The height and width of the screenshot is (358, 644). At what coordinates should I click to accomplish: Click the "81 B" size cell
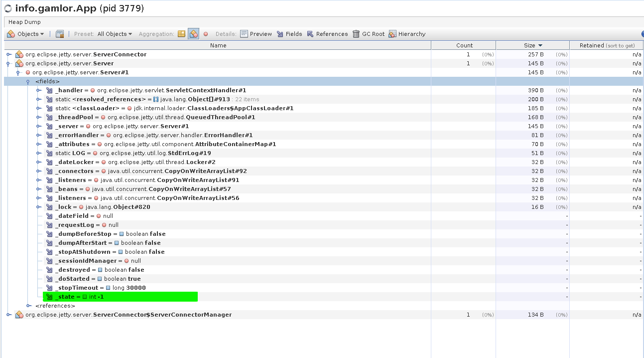point(537,135)
